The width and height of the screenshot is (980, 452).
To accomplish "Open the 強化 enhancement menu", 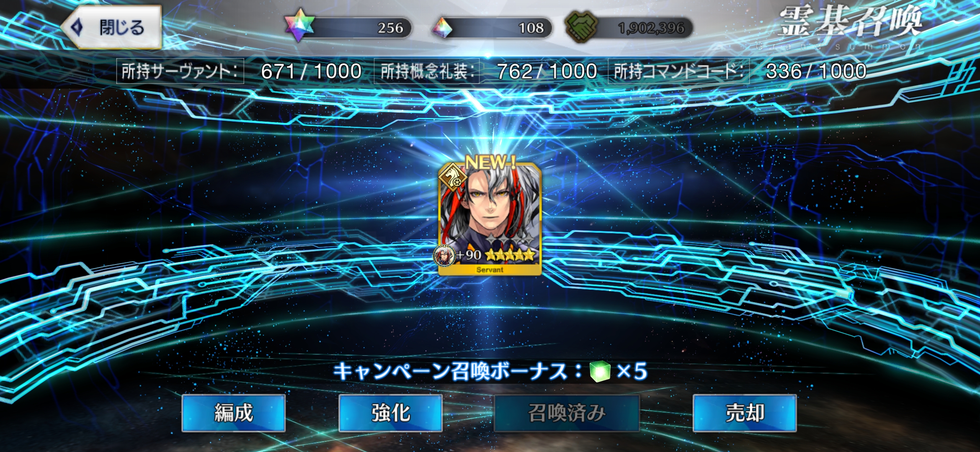I will pos(390,413).
